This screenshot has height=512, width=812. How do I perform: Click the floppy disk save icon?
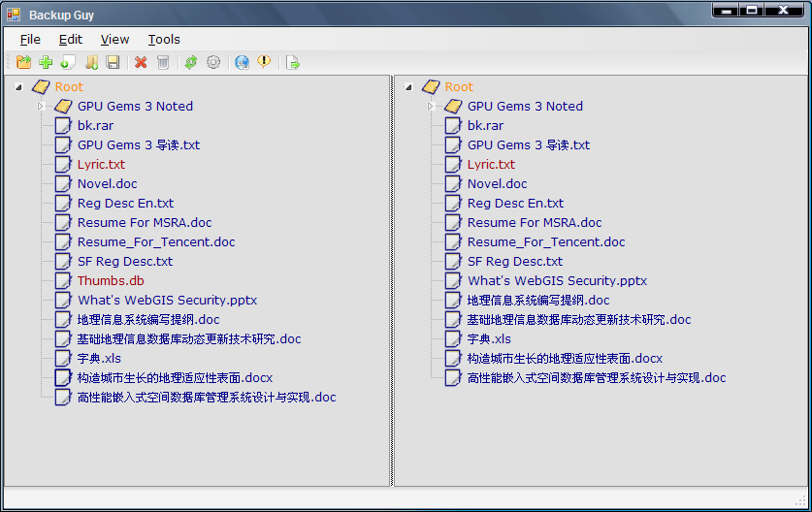coord(113,63)
